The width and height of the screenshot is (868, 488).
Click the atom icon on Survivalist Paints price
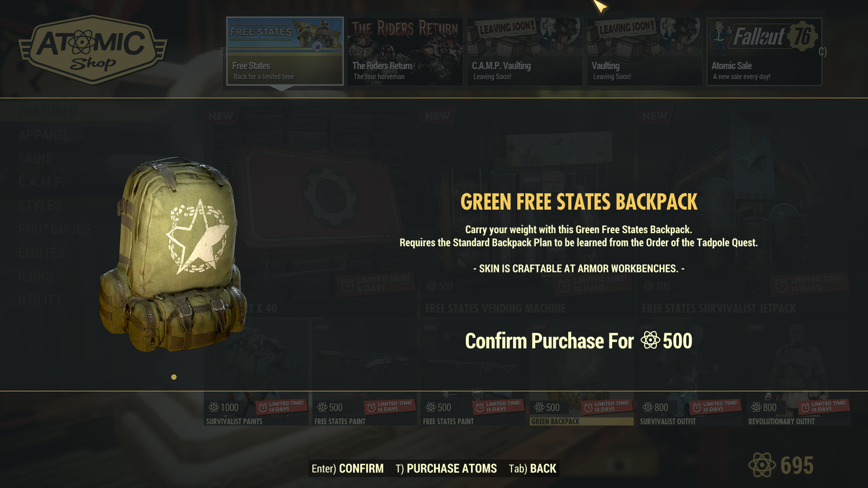coord(214,408)
